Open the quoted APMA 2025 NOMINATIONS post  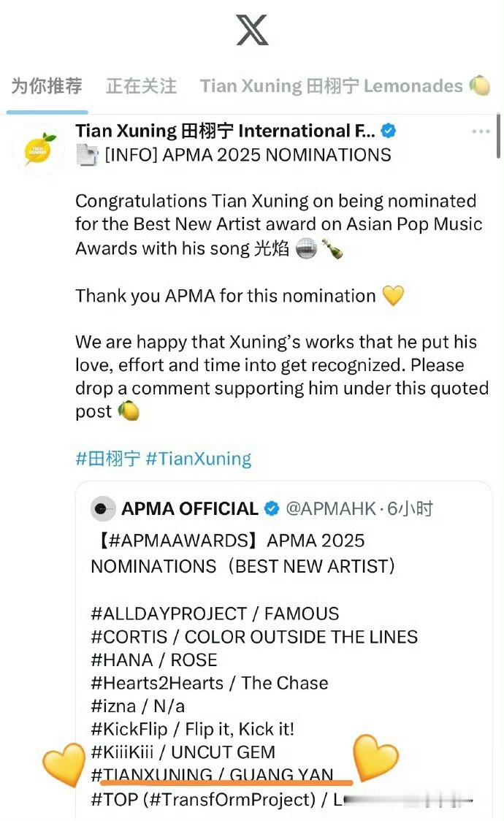click(283, 650)
